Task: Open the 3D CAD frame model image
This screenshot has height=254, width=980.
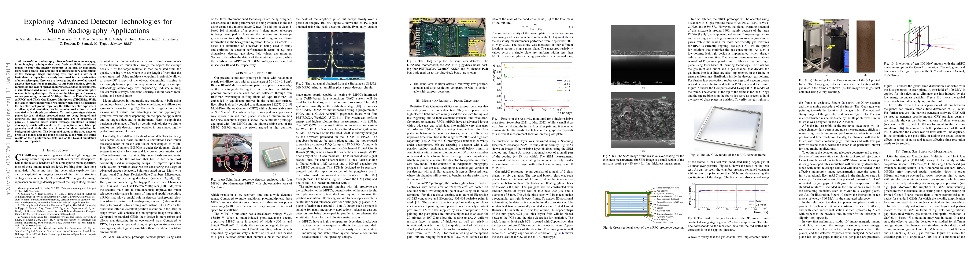Action: pyautogui.click(x=728, y=128)
